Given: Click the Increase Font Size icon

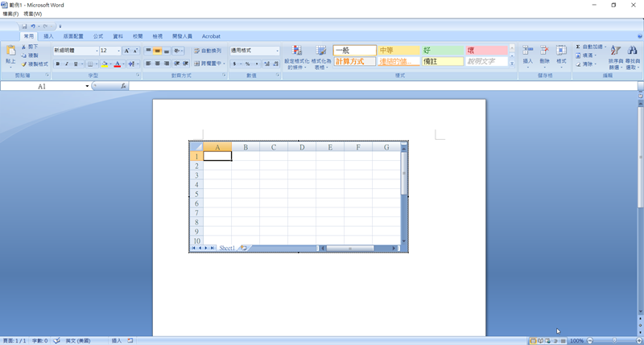Looking at the screenshot, I should point(126,51).
